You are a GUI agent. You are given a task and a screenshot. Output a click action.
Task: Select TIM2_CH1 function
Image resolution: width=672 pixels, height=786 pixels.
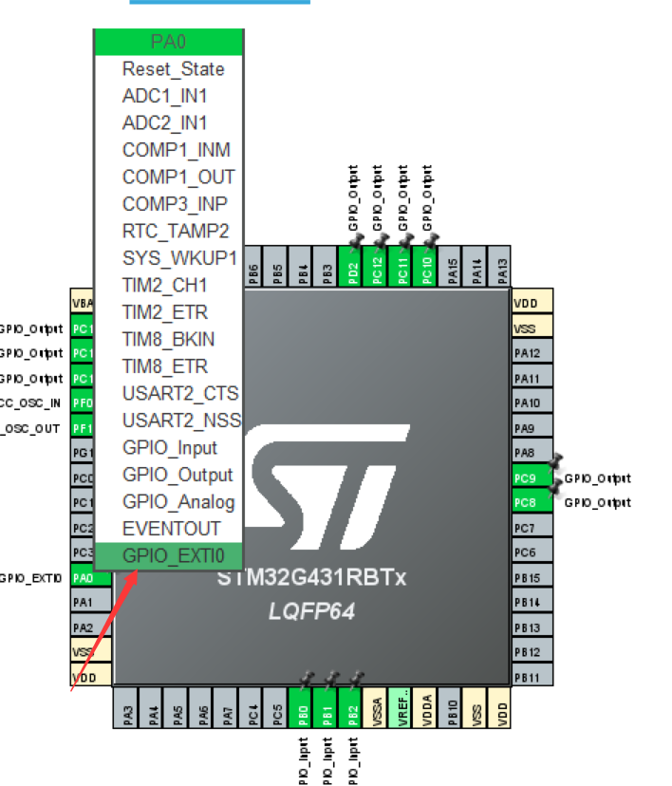tap(168, 286)
